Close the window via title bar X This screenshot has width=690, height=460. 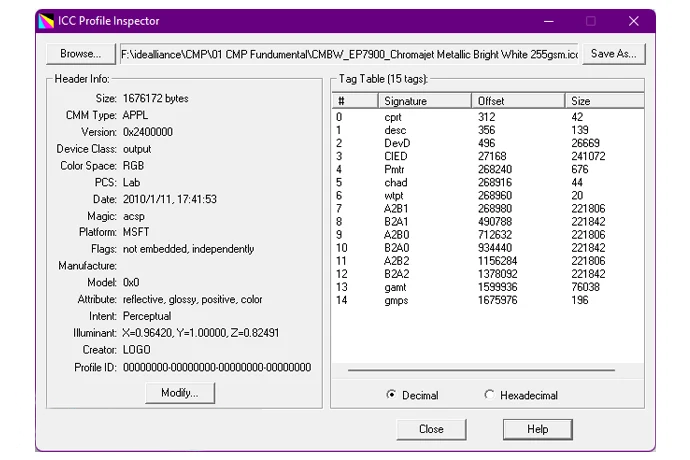tap(634, 21)
